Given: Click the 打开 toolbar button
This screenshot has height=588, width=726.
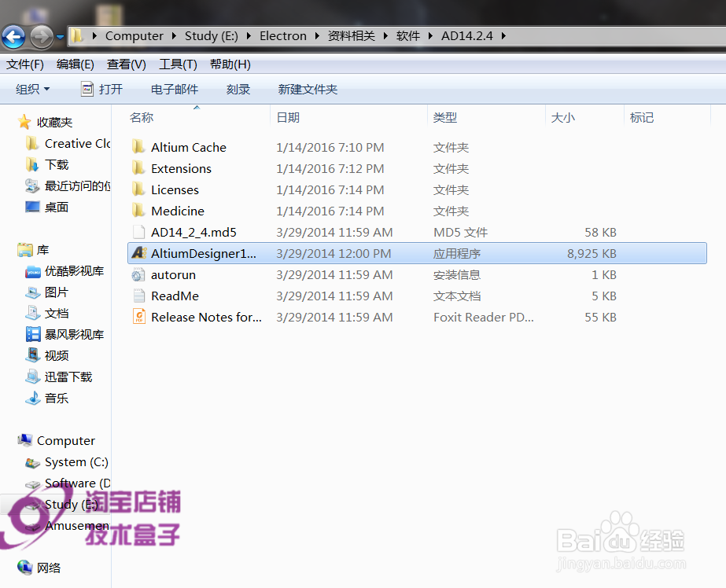Looking at the screenshot, I should point(102,89).
